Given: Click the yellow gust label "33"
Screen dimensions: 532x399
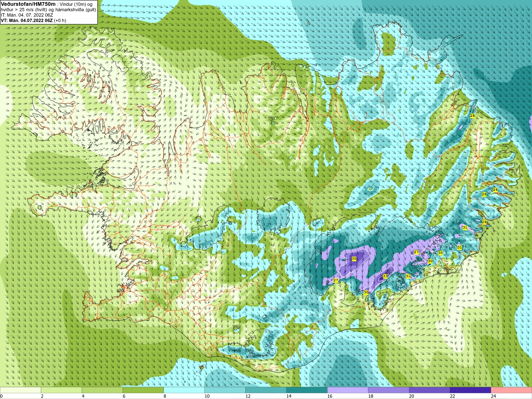Looking at the screenshot, I should tap(385, 276).
